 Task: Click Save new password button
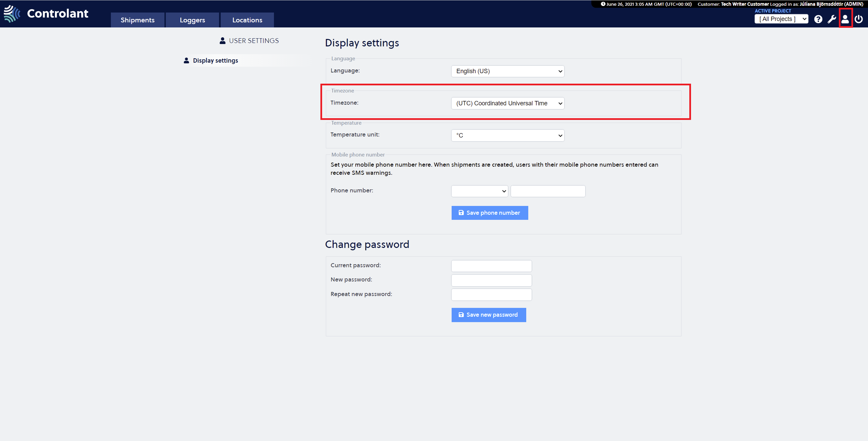[x=489, y=315]
